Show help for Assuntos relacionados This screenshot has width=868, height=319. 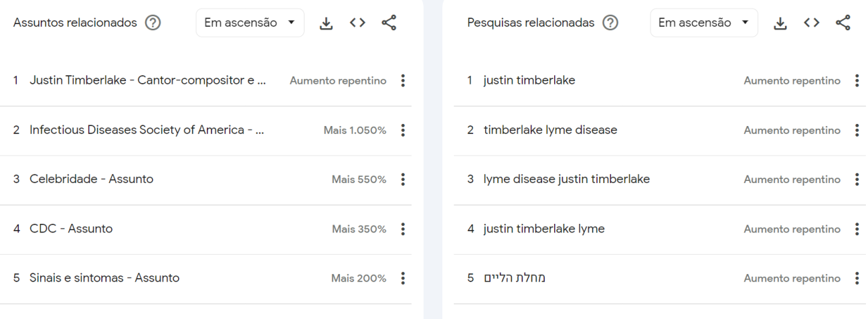coord(153,23)
